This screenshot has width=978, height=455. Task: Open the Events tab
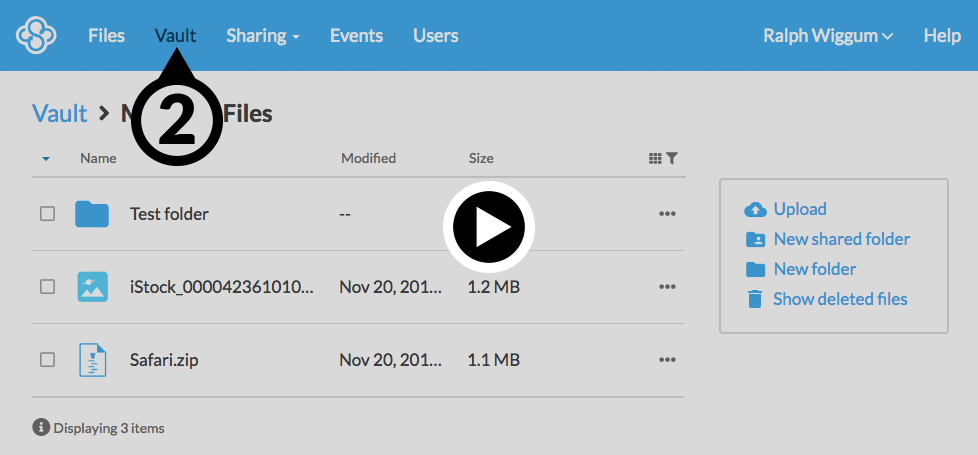coord(356,36)
